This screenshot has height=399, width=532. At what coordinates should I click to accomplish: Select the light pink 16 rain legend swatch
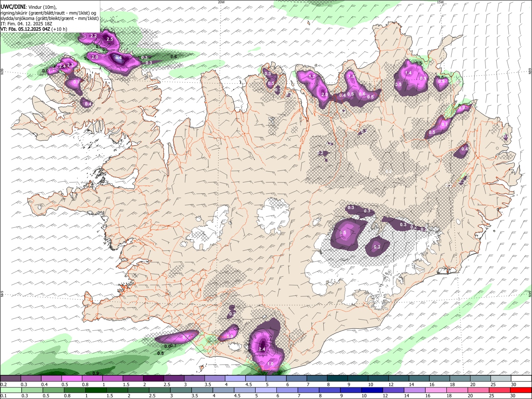coord(436,390)
